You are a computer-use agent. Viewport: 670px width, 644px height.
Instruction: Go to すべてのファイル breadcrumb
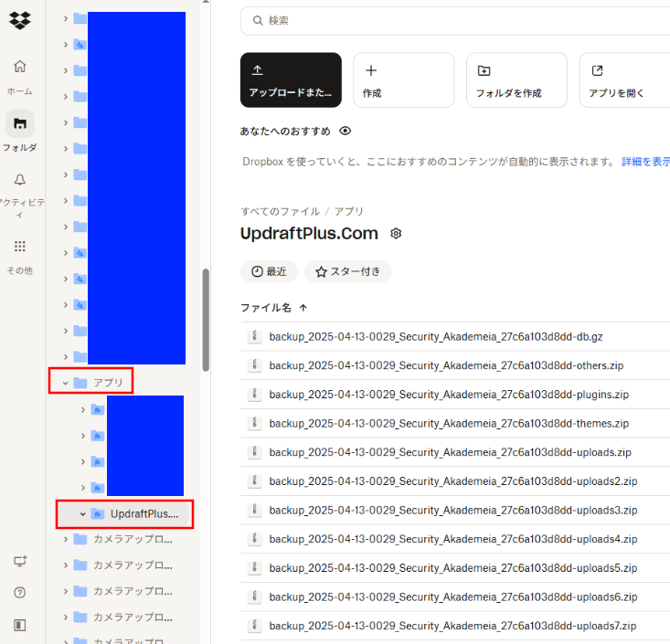click(280, 211)
